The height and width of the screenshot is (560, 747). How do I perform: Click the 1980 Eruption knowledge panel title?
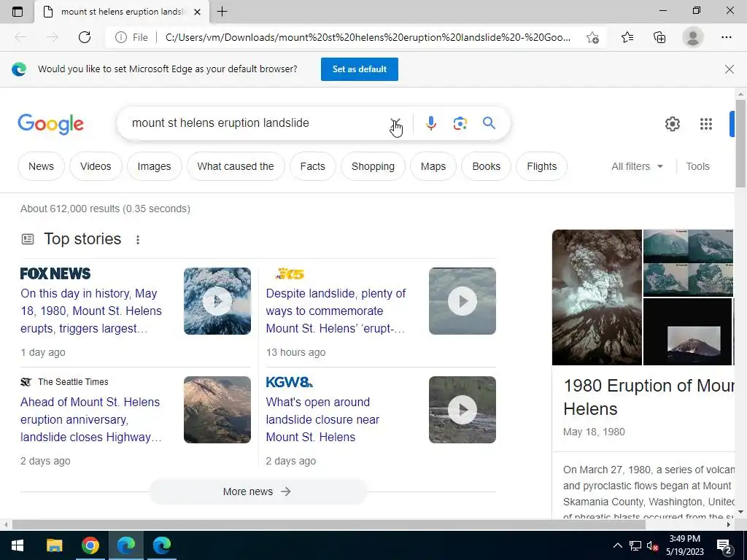(649, 397)
